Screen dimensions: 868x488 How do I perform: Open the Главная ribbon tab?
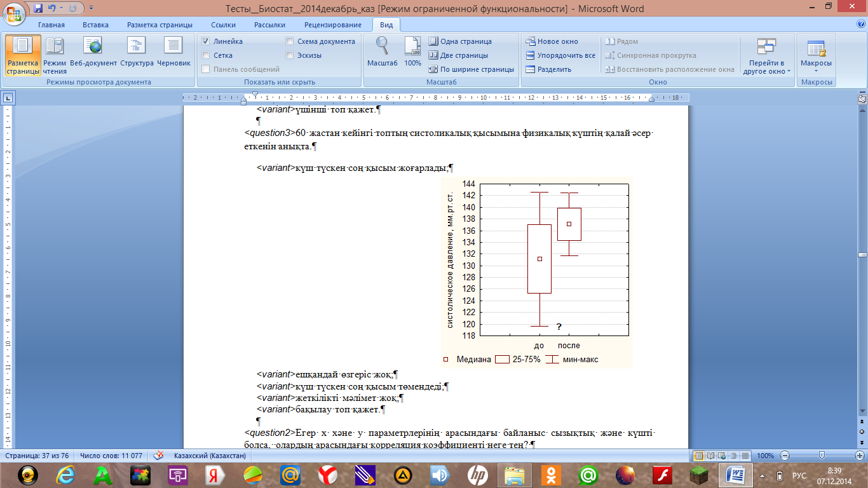tap(51, 25)
